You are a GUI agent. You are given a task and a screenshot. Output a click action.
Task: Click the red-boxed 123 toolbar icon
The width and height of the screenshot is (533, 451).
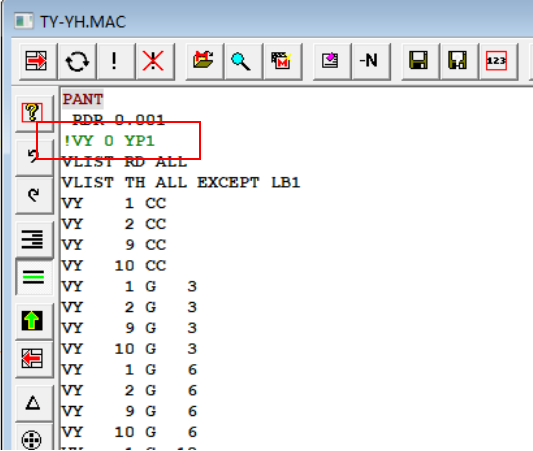(497, 61)
